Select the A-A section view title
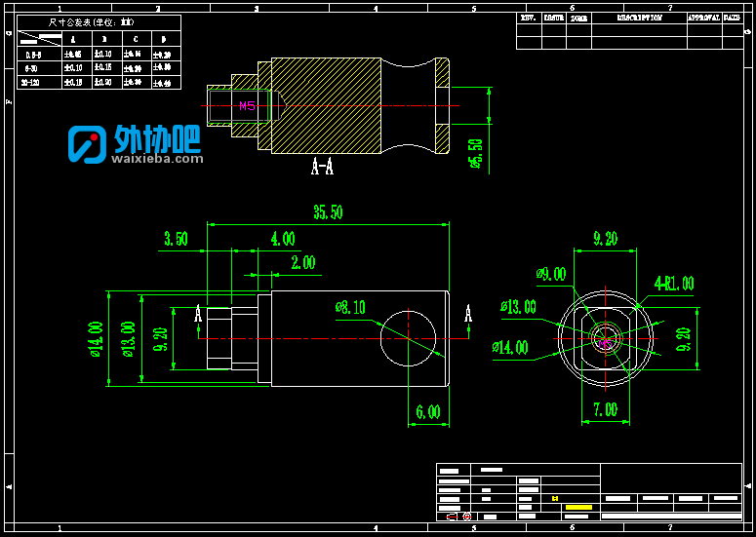Screen dimensions: 756x537 pyautogui.click(x=323, y=167)
